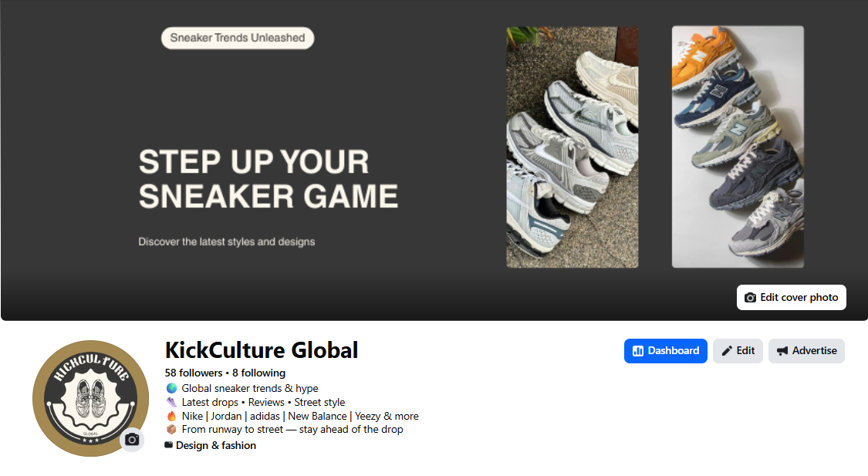868x476 pixels.
Task: Click the KickCulture Global page name
Action: 262,350
